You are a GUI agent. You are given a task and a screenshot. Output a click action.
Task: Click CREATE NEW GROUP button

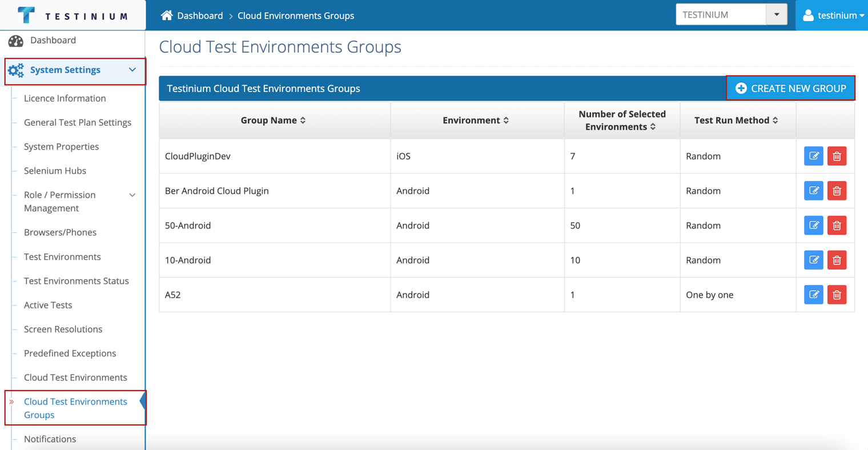pos(790,89)
